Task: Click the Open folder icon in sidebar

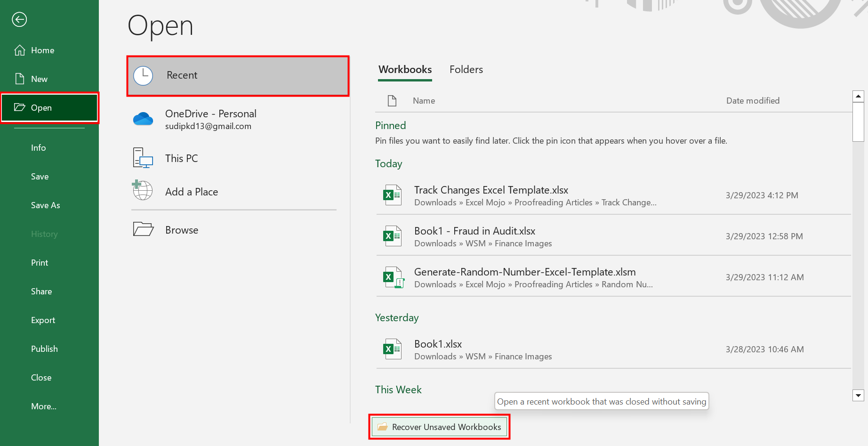Action: (x=20, y=107)
